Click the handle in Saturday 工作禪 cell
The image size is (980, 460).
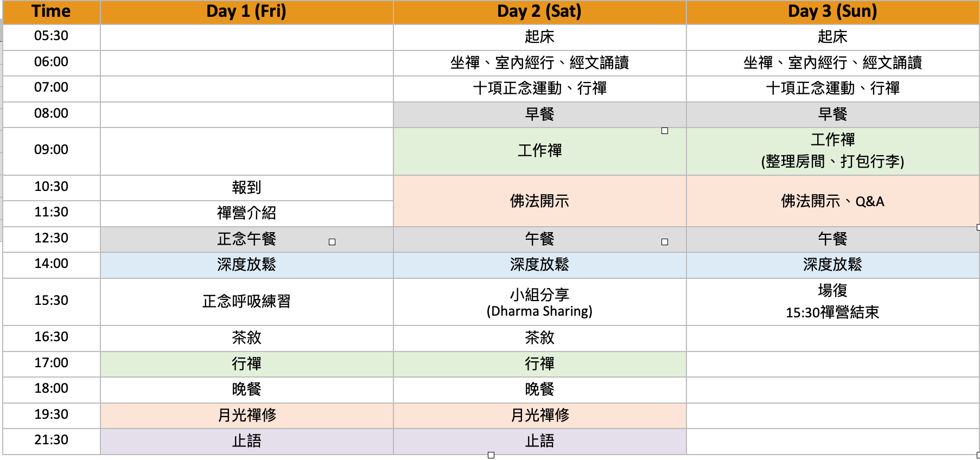pyautogui.click(x=665, y=131)
